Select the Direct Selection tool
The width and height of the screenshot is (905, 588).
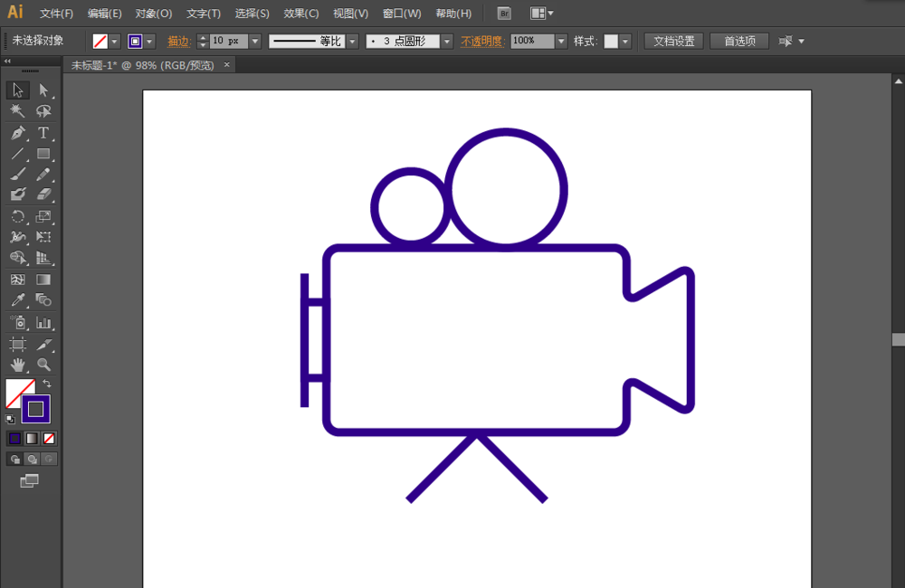43,90
